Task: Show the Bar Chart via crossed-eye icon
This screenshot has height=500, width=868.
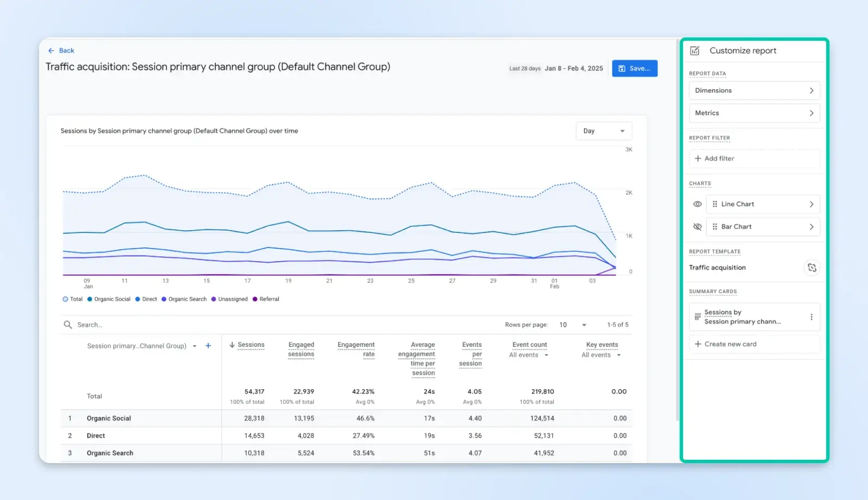Action: coord(697,227)
